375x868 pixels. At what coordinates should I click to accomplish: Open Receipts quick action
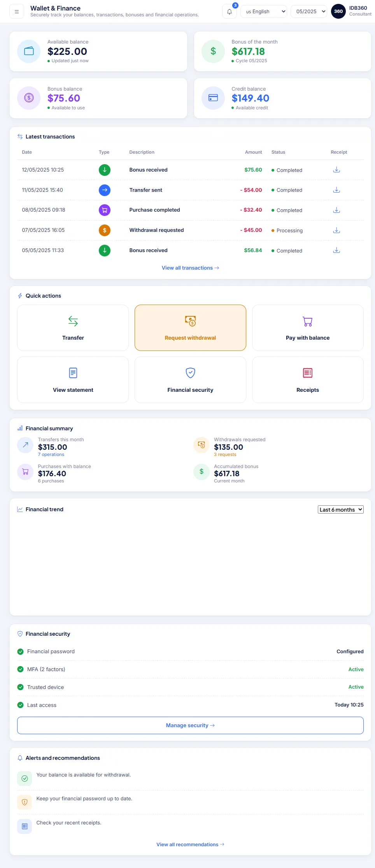[308, 380]
